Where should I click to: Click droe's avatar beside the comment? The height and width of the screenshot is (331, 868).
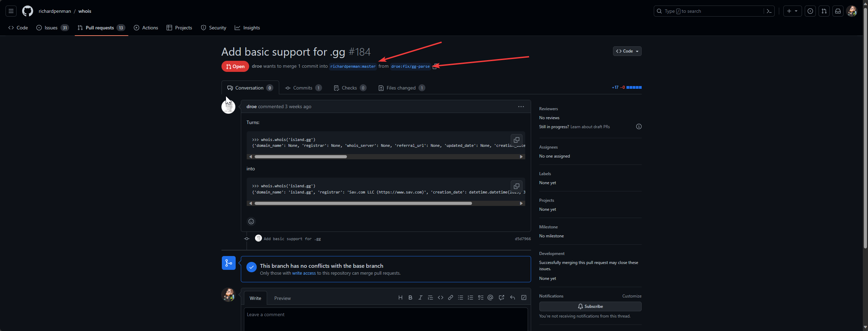[x=228, y=107]
